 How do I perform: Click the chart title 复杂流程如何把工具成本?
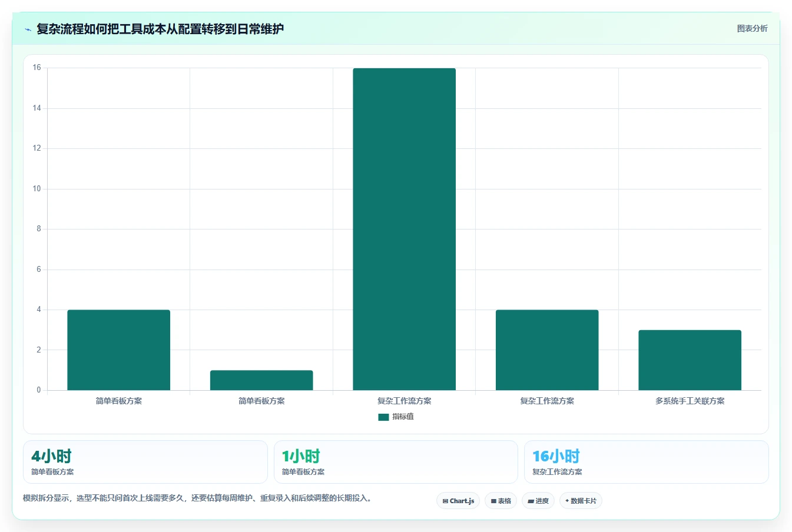(160, 29)
